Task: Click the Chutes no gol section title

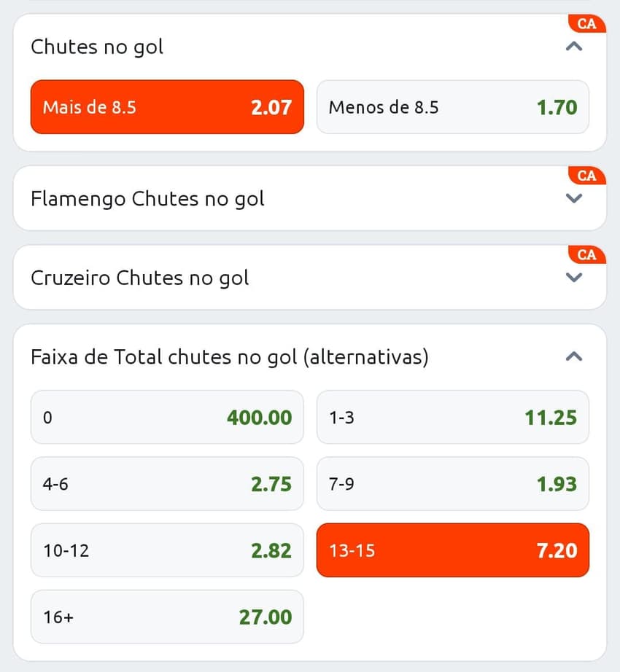Action: pyautogui.click(x=96, y=47)
